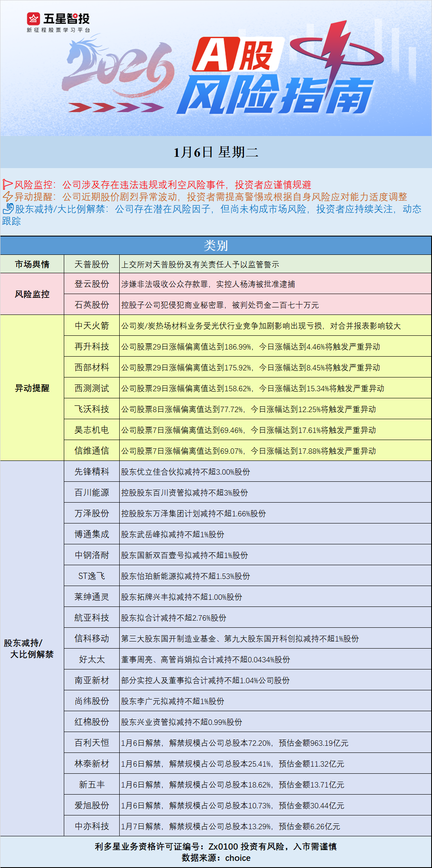Click the 数据来源:choice footer text
The width and height of the screenshot is (432, 868).
[216, 858]
